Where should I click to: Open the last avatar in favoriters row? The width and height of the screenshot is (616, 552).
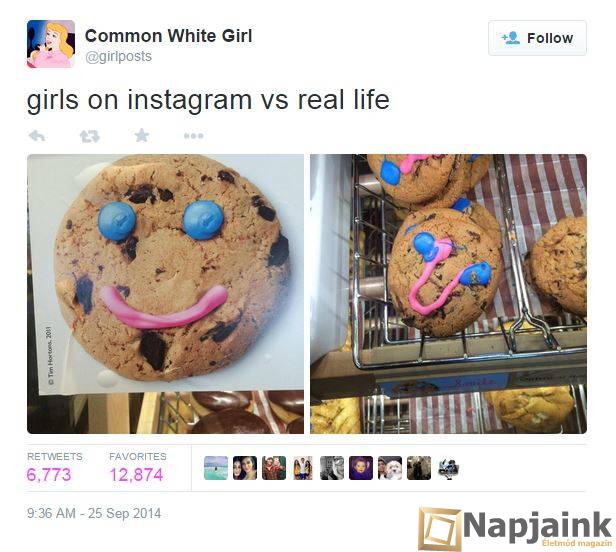(x=448, y=468)
